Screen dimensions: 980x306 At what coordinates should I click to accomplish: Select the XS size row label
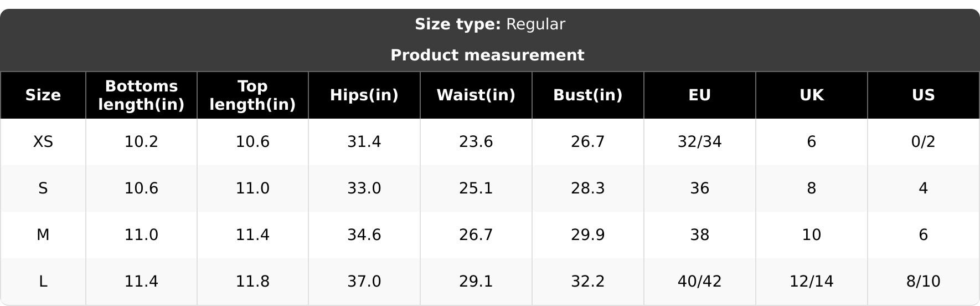tap(43, 142)
